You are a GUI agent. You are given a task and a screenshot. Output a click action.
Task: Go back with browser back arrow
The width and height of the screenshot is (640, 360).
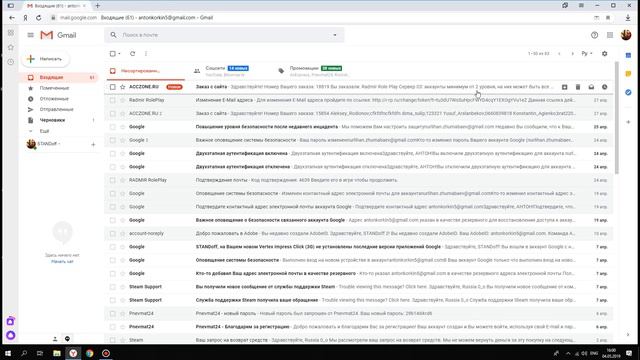pyautogui.click(x=12, y=18)
